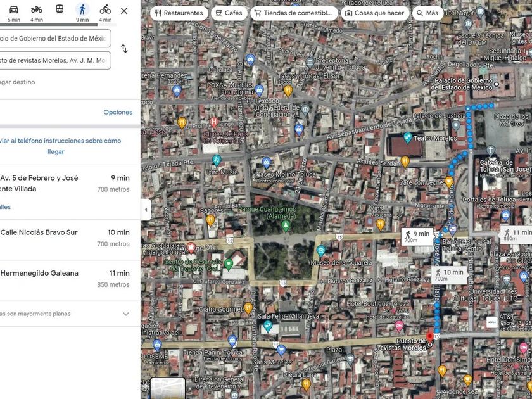Expand the mostly flat terrain details
Image resolution: width=532 pixels, height=399 pixels.
click(x=125, y=314)
